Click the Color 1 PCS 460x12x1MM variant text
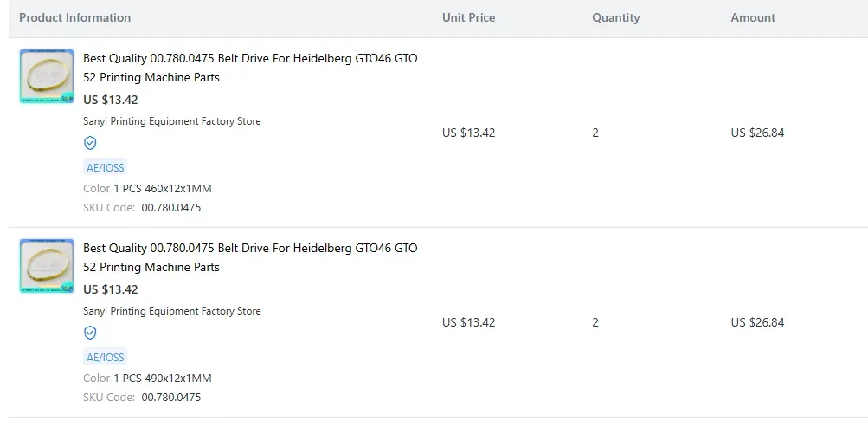This screenshot has width=868, height=428. point(147,189)
